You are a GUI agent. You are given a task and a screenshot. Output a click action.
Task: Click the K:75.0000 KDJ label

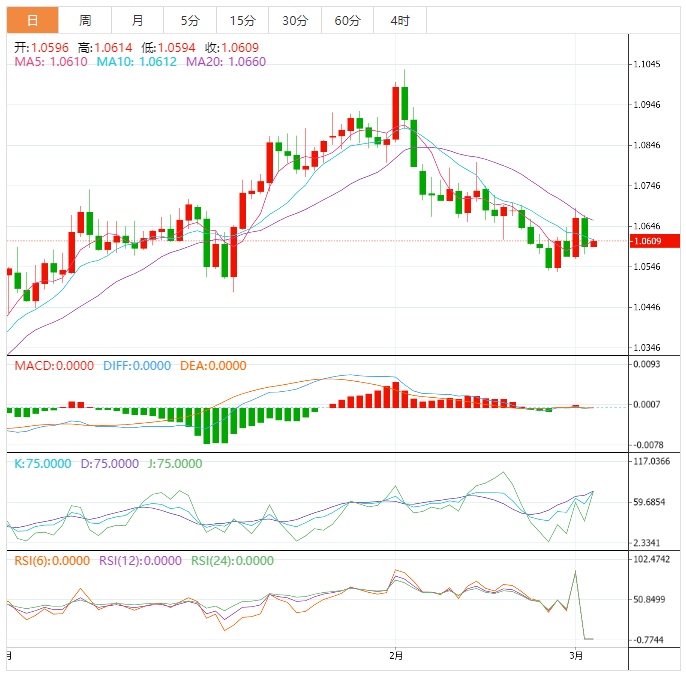pos(42,464)
